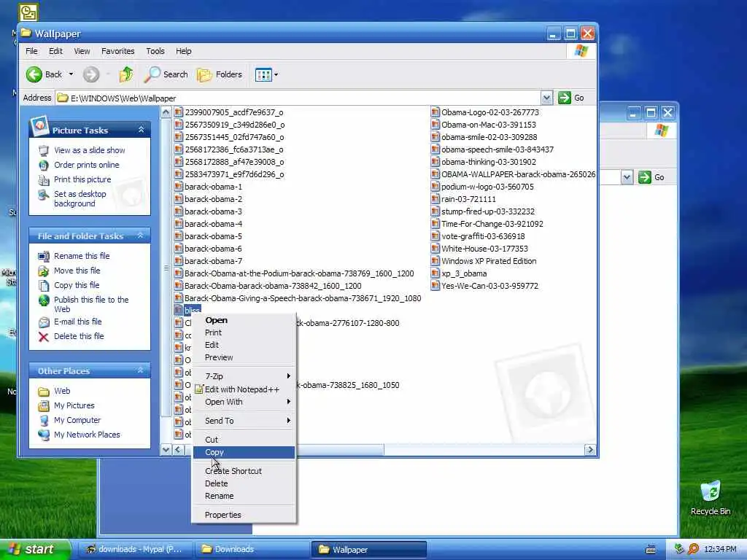
Task: Click Publish this file to the Web icon
Action: pyautogui.click(x=43, y=300)
